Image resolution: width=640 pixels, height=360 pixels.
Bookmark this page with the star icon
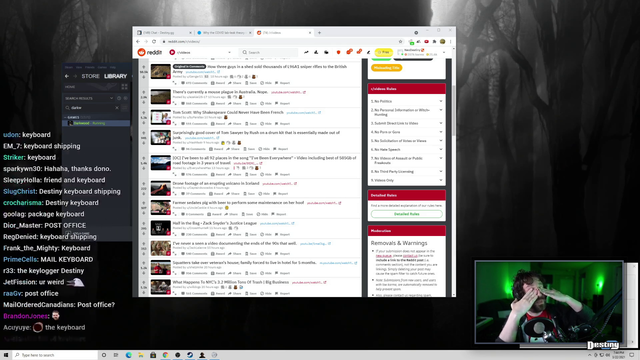(x=400, y=42)
